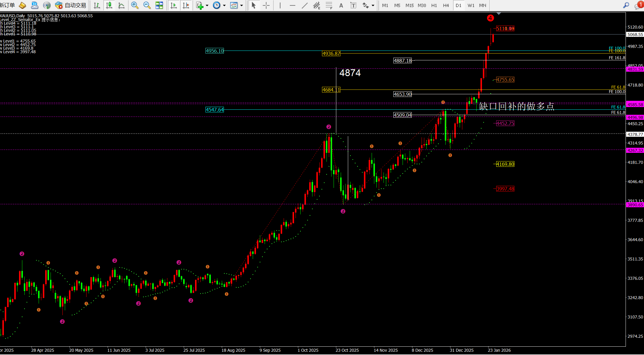Switch to the W1 timeframe

(x=471, y=5)
